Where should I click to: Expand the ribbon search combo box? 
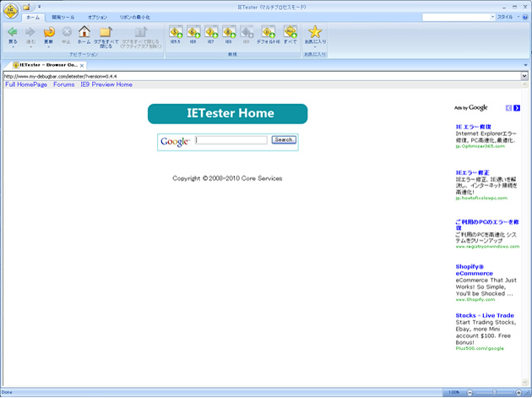(492, 16)
